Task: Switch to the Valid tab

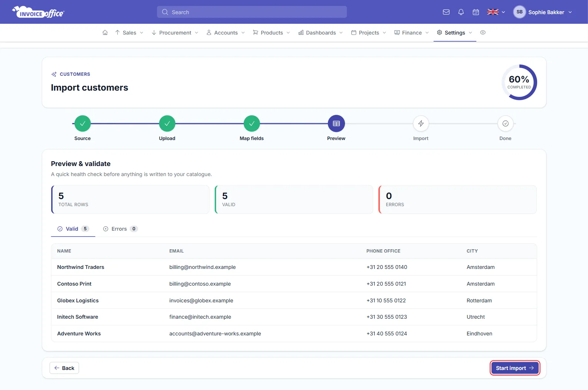Action: [73, 229]
